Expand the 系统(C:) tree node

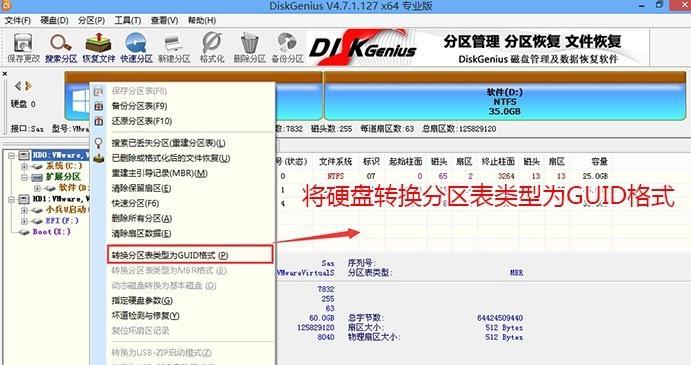click(25, 166)
